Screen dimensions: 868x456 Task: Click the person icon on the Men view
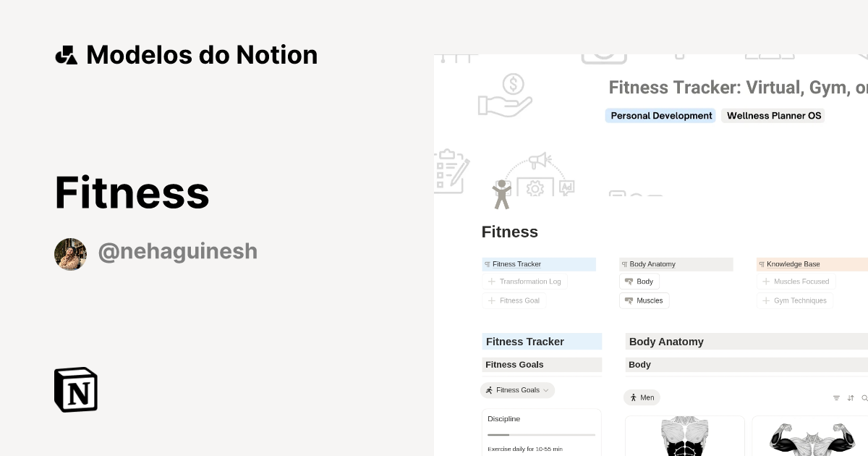635,397
